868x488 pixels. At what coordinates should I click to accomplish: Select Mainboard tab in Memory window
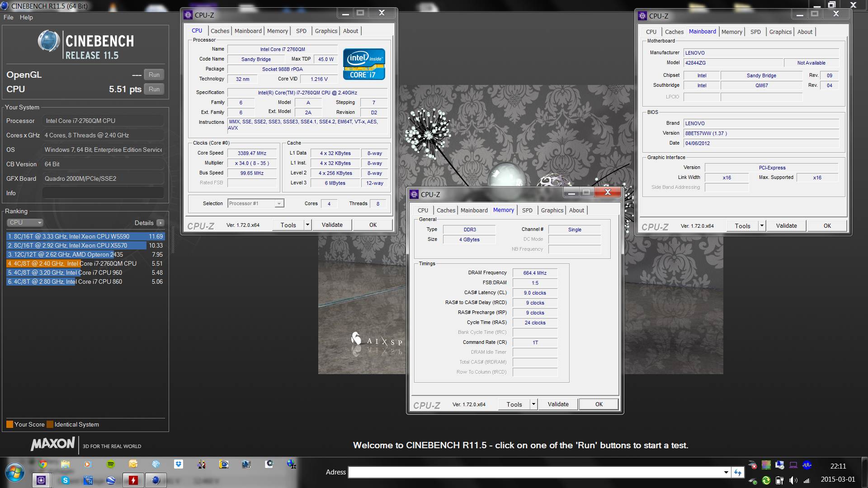[474, 210]
